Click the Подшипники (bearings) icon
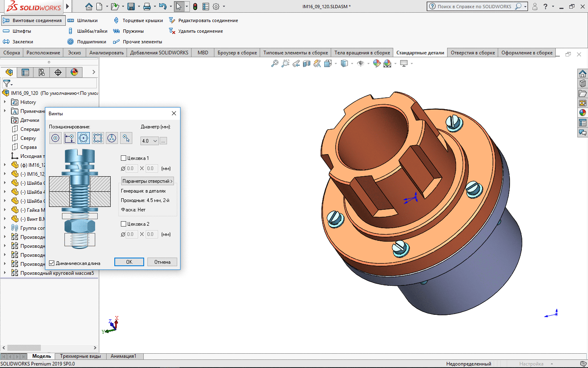The image size is (588, 368). point(70,42)
